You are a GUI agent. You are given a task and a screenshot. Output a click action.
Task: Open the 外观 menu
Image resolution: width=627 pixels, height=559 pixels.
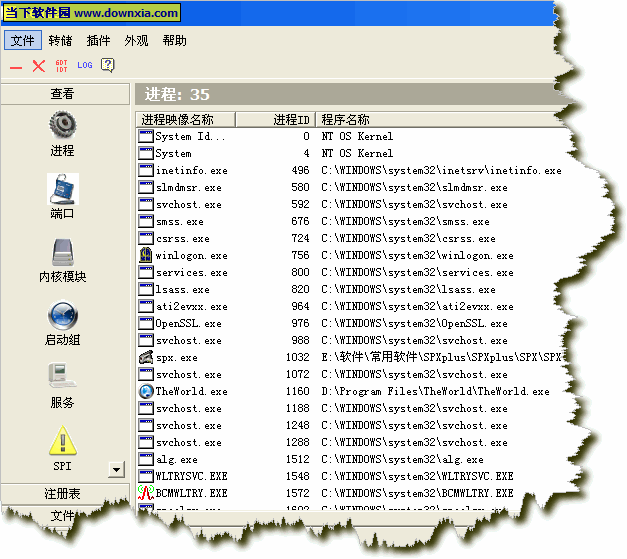pyautogui.click(x=136, y=40)
